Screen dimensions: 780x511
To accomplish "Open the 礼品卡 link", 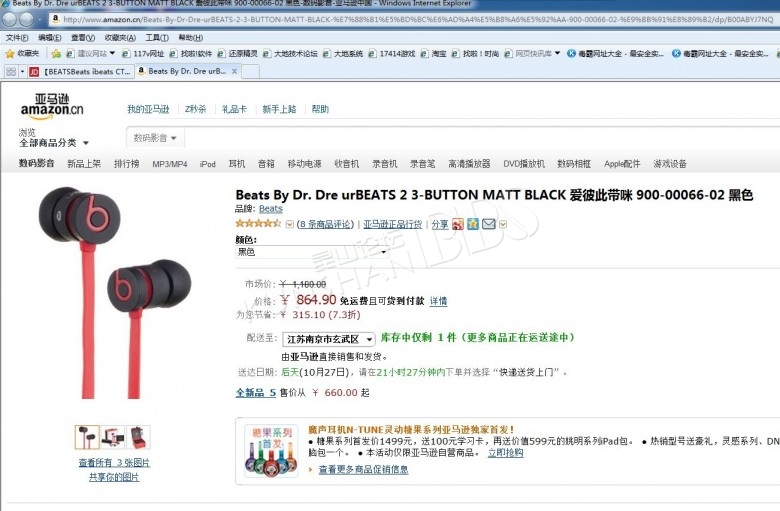I will 234,109.
